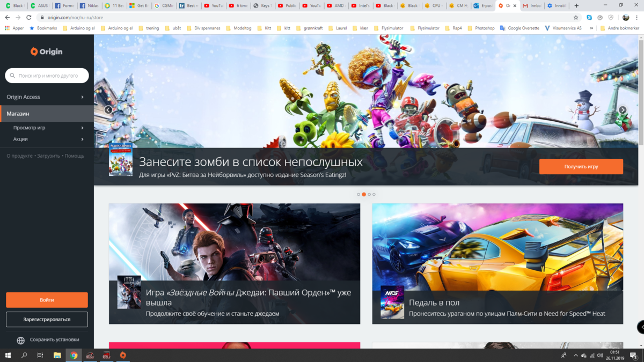
Task: Select the first carousel indicator dot
Action: click(358, 194)
